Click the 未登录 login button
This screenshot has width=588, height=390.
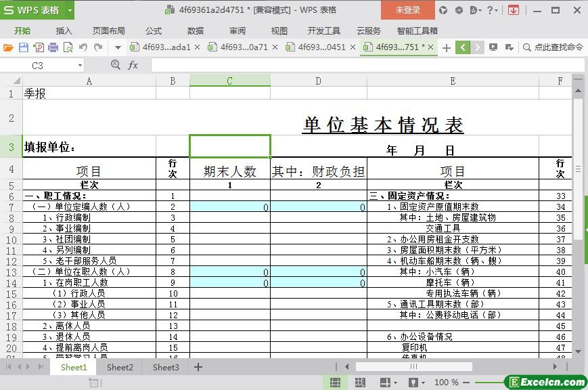(407, 10)
